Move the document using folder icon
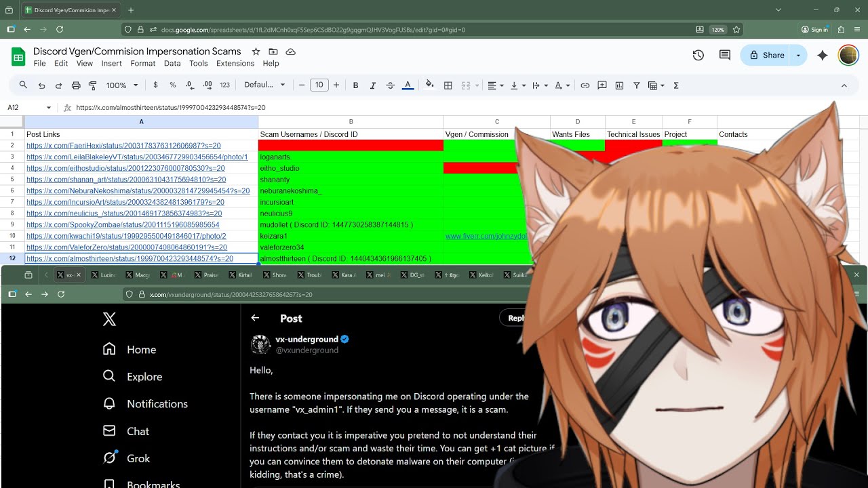 click(273, 52)
